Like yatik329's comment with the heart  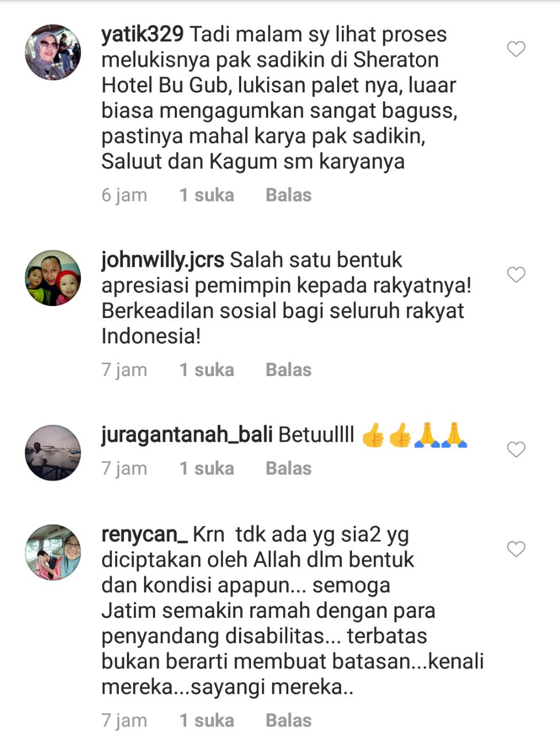516,49
